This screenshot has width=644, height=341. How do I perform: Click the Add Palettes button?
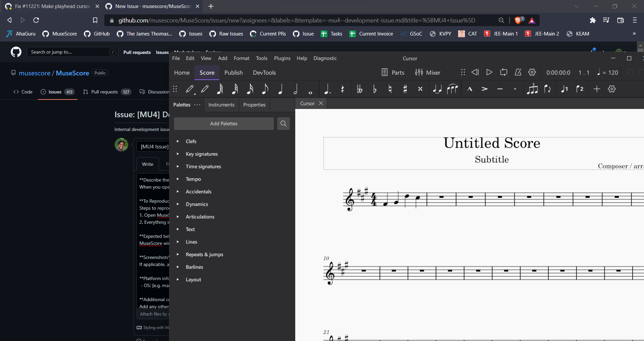click(223, 123)
